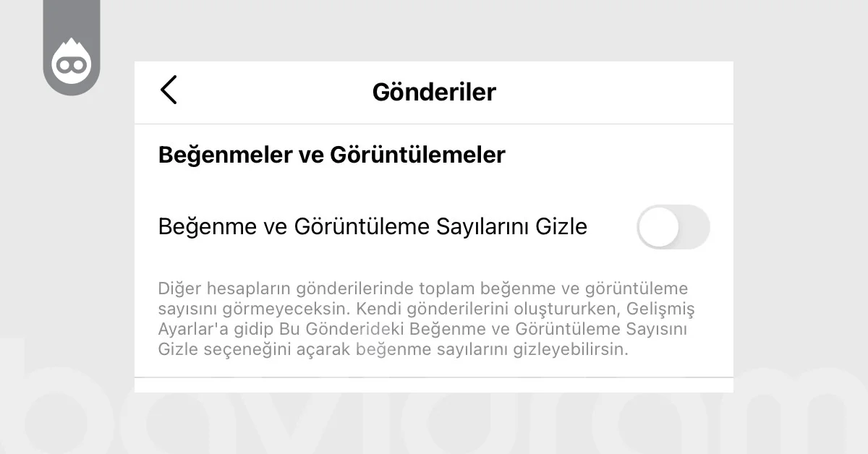Open the Gönderiler header disclosure arrow

point(169,91)
